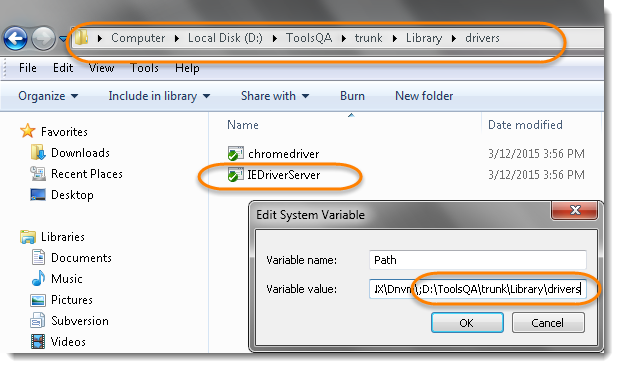Click the greyed-out Forward arrow button

(43, 39)
